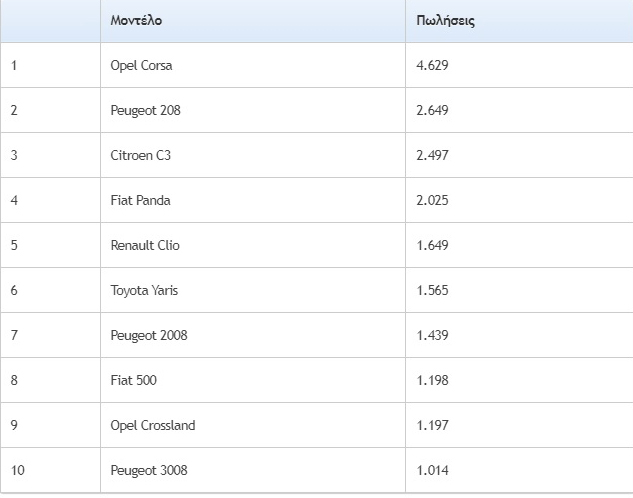Click the sales value 1.014
This screenshot has width=633, height=498.
click(432, 471)
